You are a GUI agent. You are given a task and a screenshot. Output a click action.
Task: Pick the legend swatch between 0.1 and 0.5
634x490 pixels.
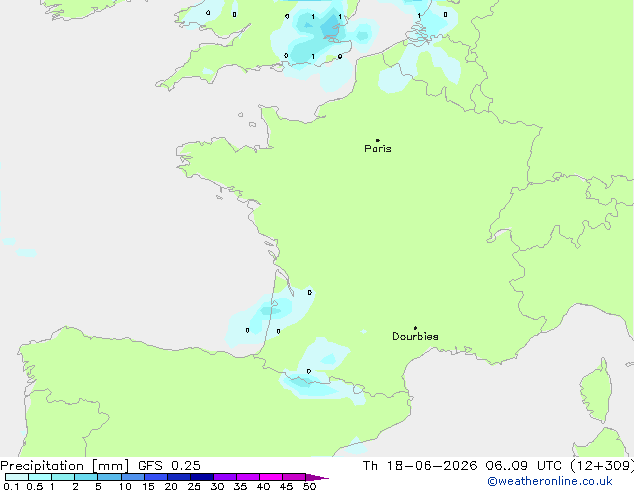click(17, 477)
